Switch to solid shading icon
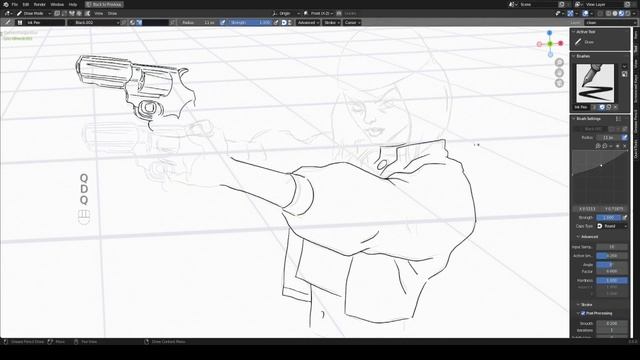This screenshot has height=360, width=640. click(615, 13)
